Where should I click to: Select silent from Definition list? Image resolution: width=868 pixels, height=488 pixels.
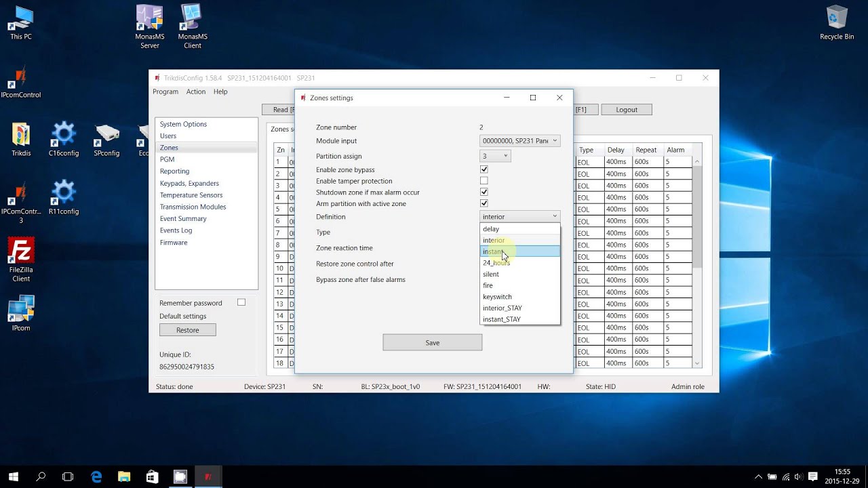click(x=520, y=274)
